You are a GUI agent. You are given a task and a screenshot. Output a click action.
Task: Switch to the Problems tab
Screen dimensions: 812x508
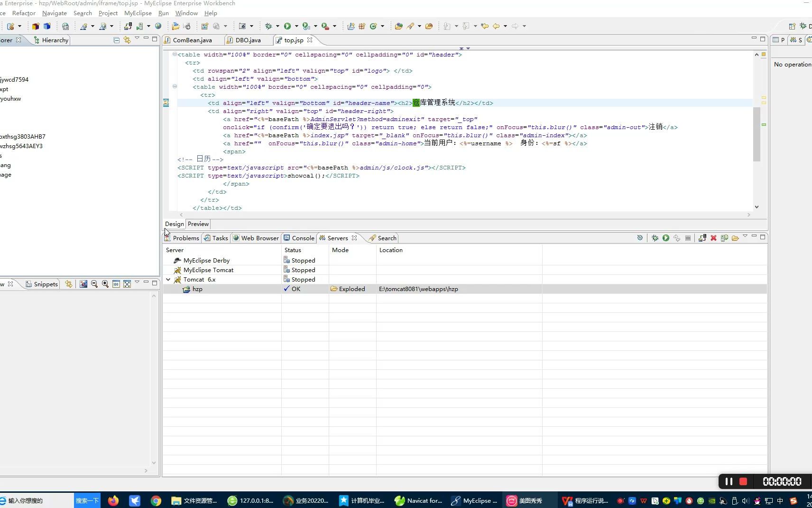(x=182, y=238)
